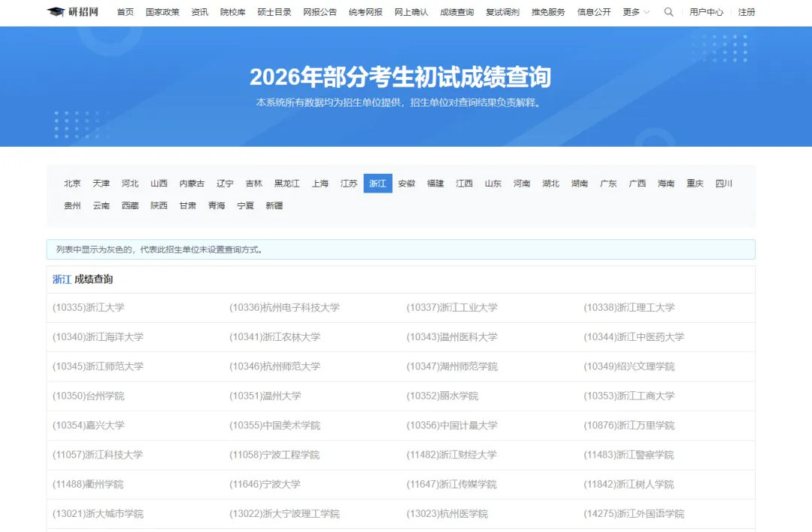The width and height of the screenshot is (812, 532).
Task: Select the 宁夏 province tab
Action: pos(245,206)
